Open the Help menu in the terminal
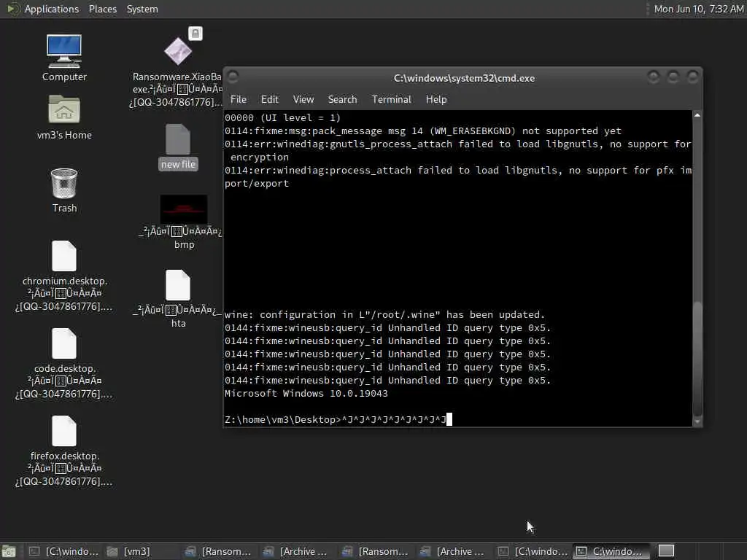 (436, 99)
